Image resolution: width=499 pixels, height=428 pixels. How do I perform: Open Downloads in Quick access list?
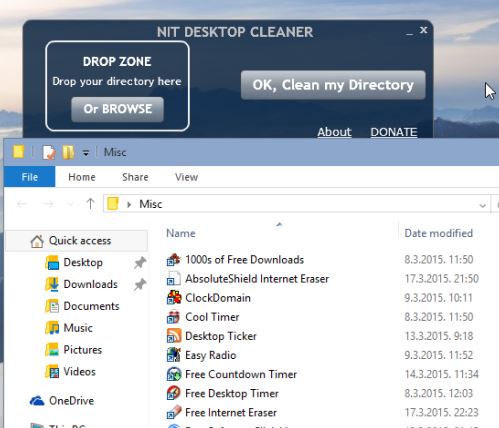tap(91, 284)
